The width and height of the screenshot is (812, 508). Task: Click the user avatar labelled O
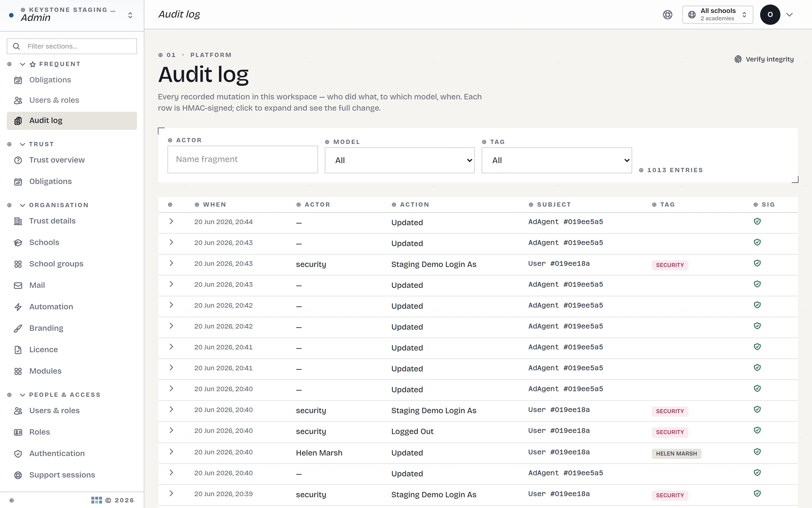point(770,15)
